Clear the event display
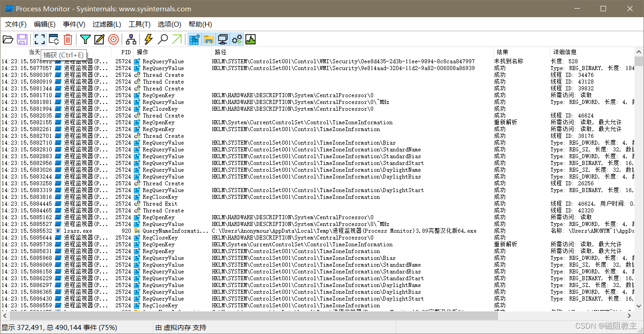This screenshot has width=644, height=334. pos(68,39)
